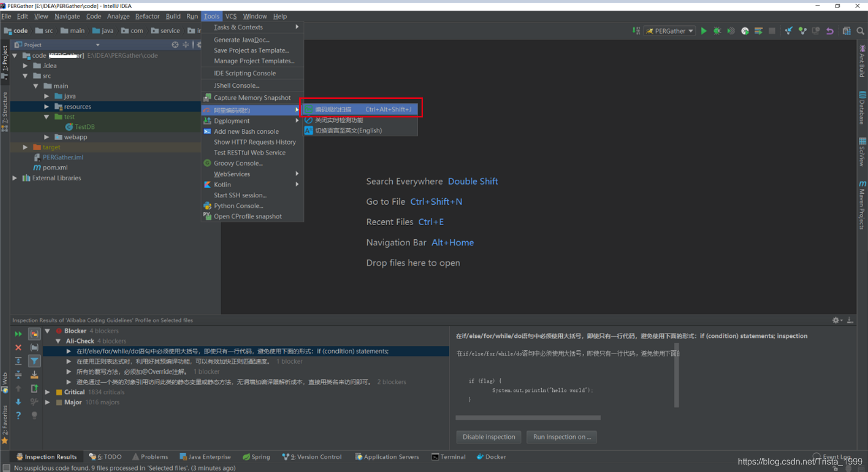The height and width of the screenshot is (472, 868).
Task: Open Project Structure icon in toolbar
Action: click(846, 31)
